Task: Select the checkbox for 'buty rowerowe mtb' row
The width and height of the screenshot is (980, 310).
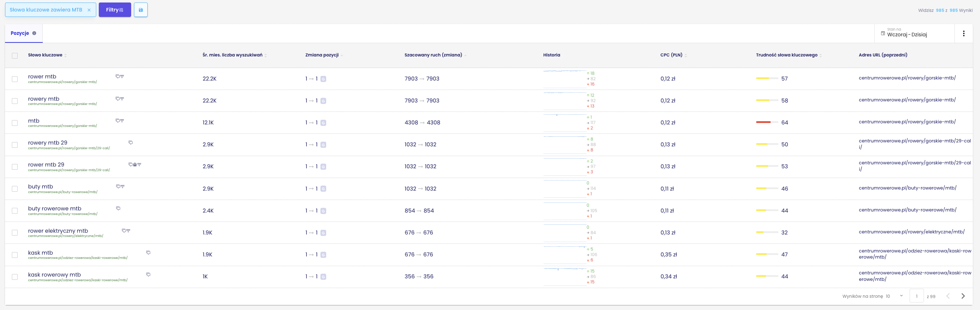Action: (15, 211)
